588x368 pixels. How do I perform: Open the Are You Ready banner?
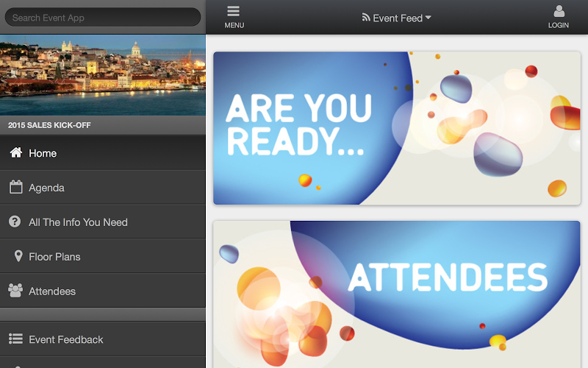397,128
